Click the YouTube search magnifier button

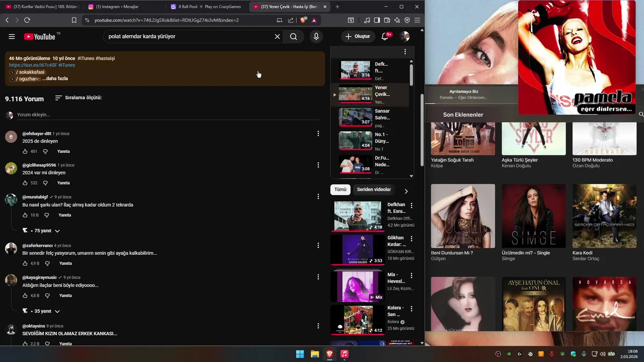pos(293,36)
